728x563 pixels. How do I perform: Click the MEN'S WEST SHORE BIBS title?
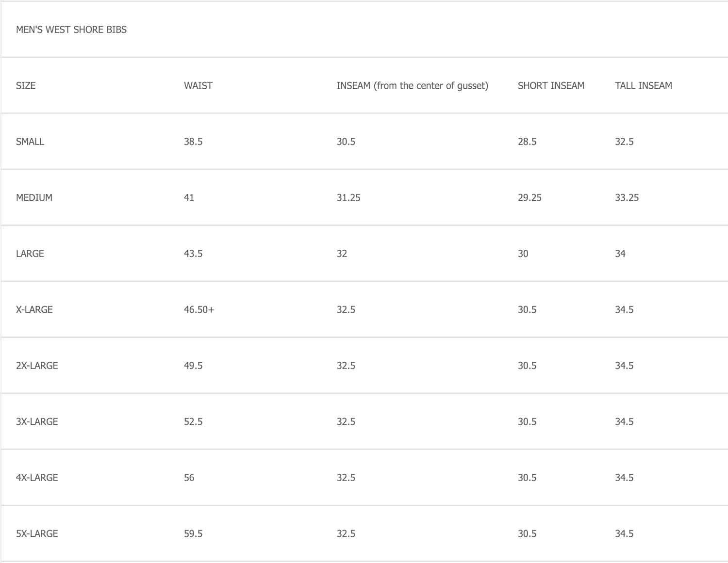coord(71,30)
